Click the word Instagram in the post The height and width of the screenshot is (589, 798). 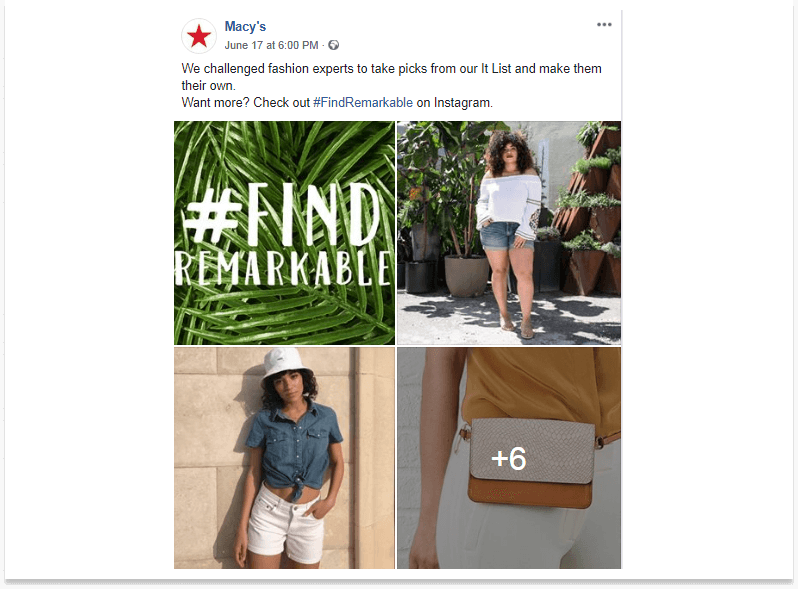pos(462,102)
